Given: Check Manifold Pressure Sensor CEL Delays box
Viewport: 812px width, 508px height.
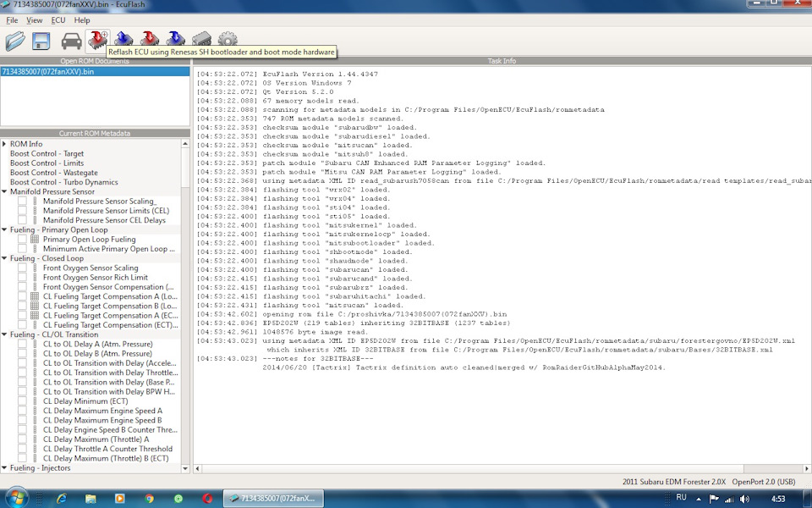Looking at the screenshot, I should pyautogui.click(x=22, y=220).
